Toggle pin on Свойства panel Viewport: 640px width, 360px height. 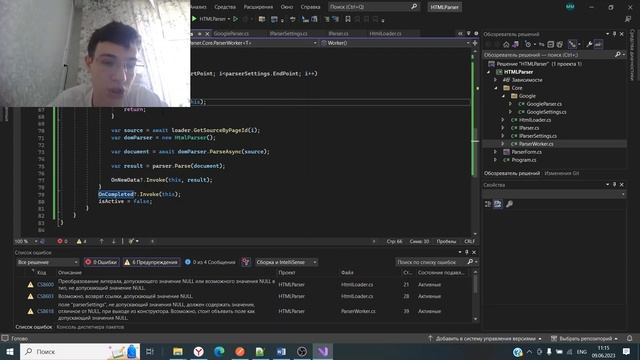[614, 184]
